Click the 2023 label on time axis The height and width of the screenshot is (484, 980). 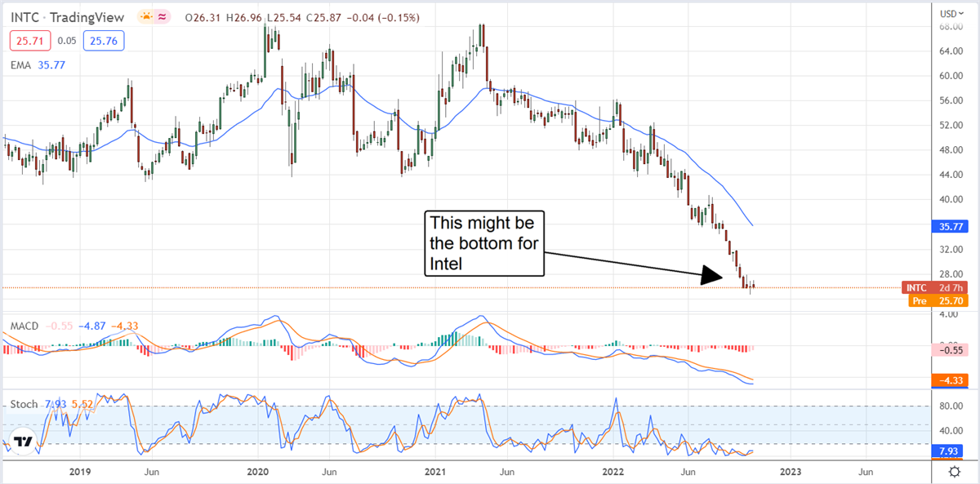pos(789,472)
